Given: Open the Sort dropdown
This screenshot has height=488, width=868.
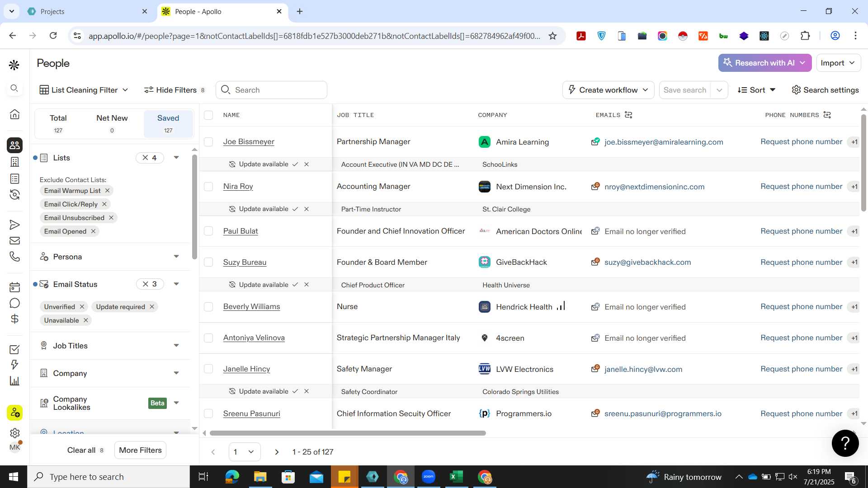Looking at the screenshot, I should click(757, 90).
